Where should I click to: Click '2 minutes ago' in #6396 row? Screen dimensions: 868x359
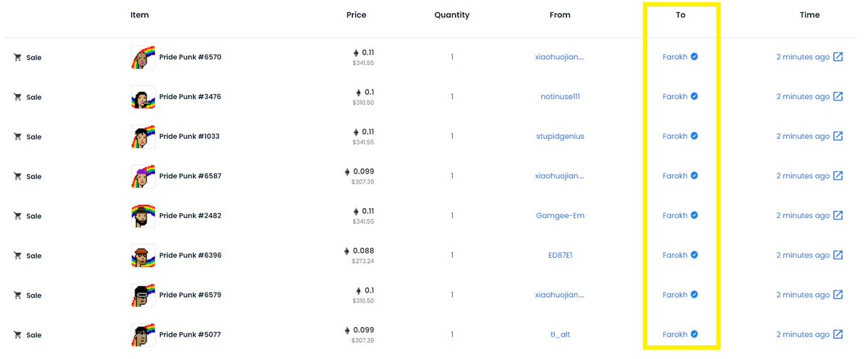point(803,256)
